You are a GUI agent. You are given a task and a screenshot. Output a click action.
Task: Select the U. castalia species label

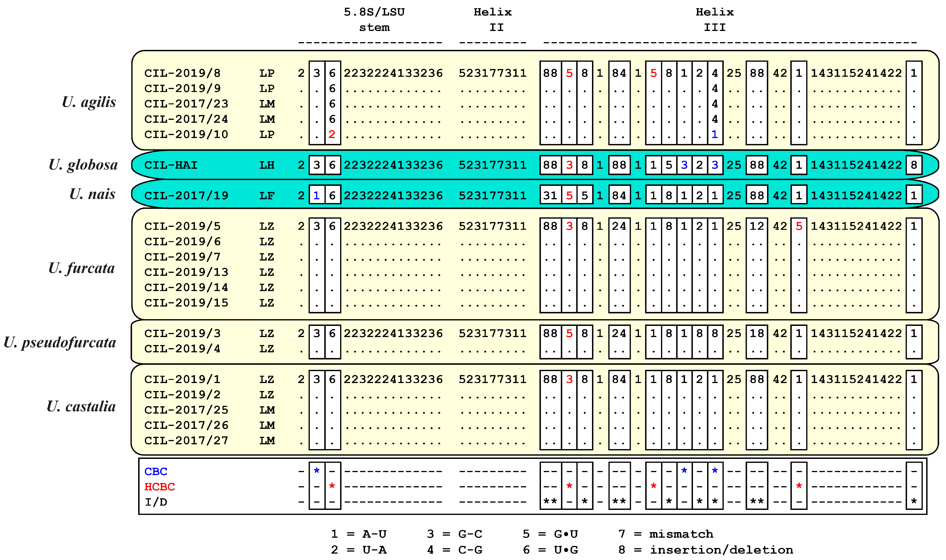tap(81, 407)
